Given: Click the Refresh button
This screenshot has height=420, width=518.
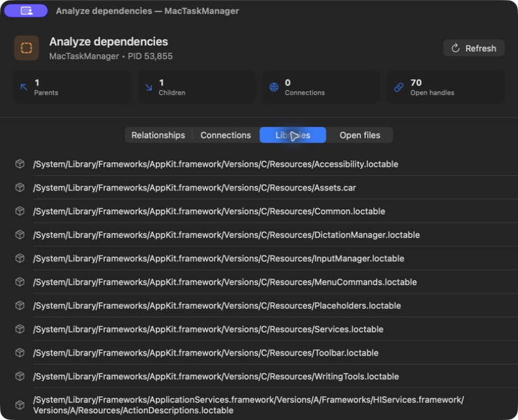Looking at the screenshot, I should pos(474,49).
